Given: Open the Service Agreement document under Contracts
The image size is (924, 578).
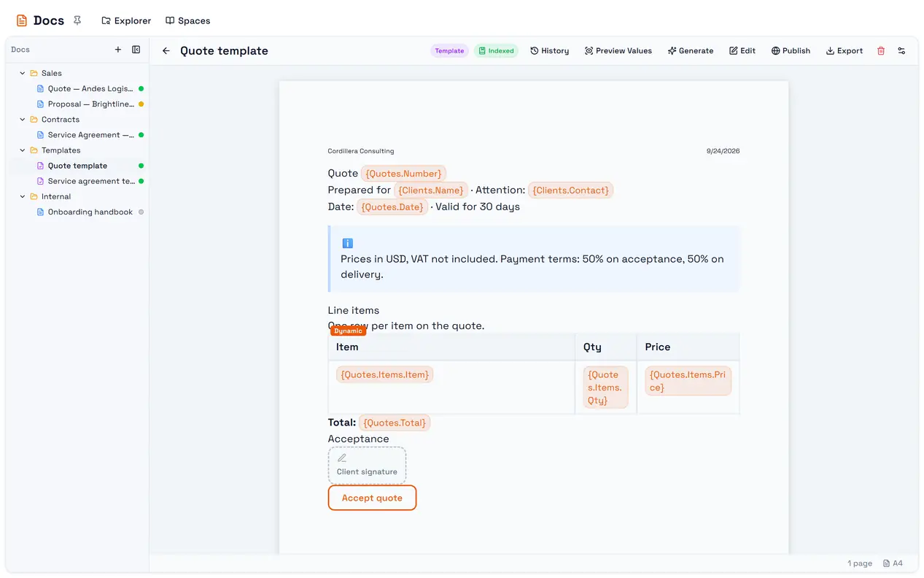Looking at the screenshot, I should click(x=90, y=135).
